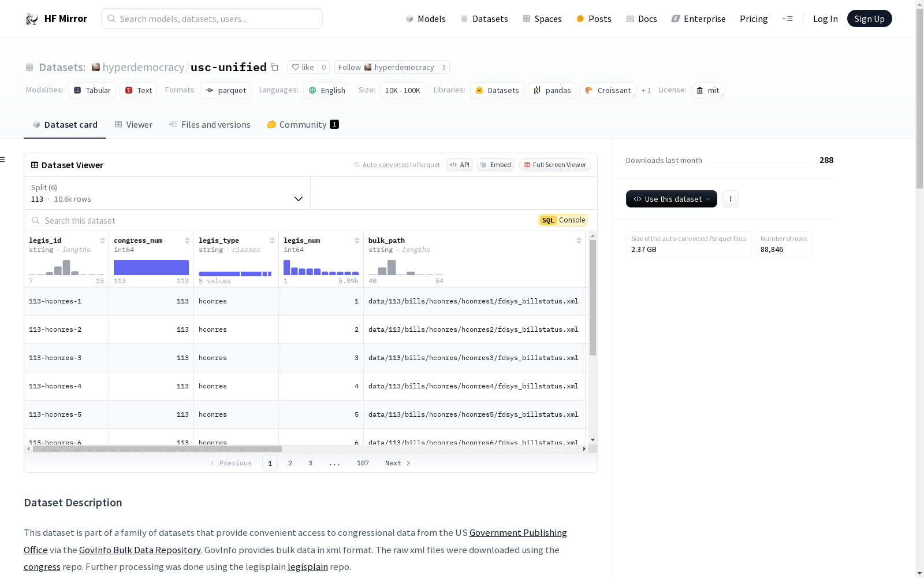The width and height of the screenshot is (924, 578).
Task: Switch to the Files and versions tab
Action: [210, 124]
